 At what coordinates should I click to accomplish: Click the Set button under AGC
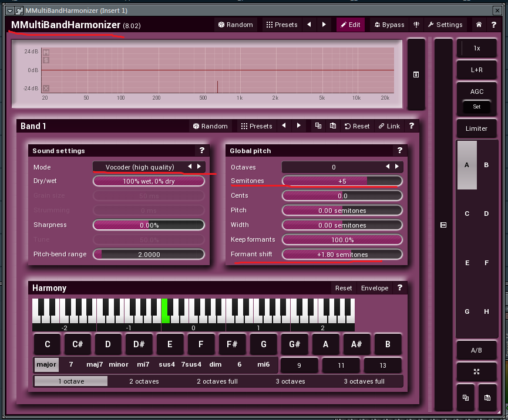(x=476, y=107)
